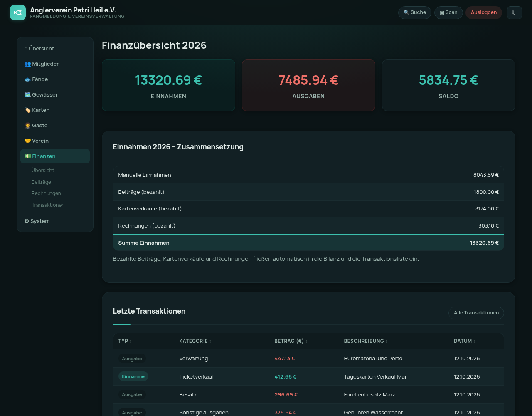The height and width of the screenshot is (416, 532).
Task: Click the Ausloggen button
Action: click(484, 12)
